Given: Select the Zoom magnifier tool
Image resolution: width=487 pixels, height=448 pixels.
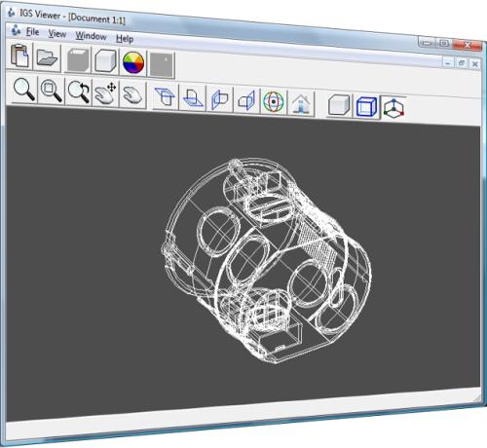Looking at the screenshot, I should click(x=24, y=90).
